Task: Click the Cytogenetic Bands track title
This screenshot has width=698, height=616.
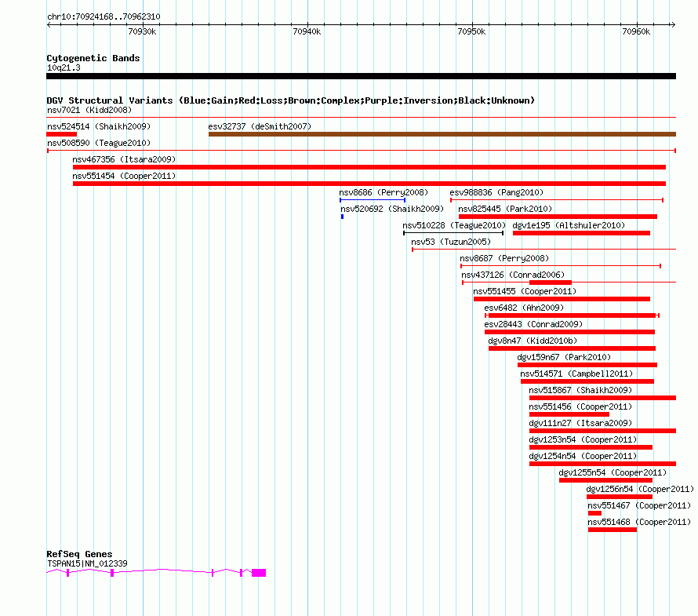Action: click(x=93, y=58)
